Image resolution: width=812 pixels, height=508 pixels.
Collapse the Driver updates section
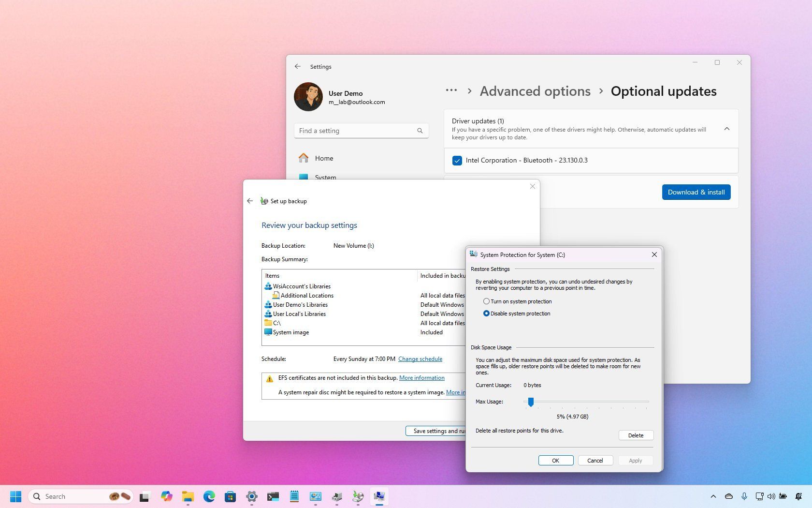click(x=727, y=129)
